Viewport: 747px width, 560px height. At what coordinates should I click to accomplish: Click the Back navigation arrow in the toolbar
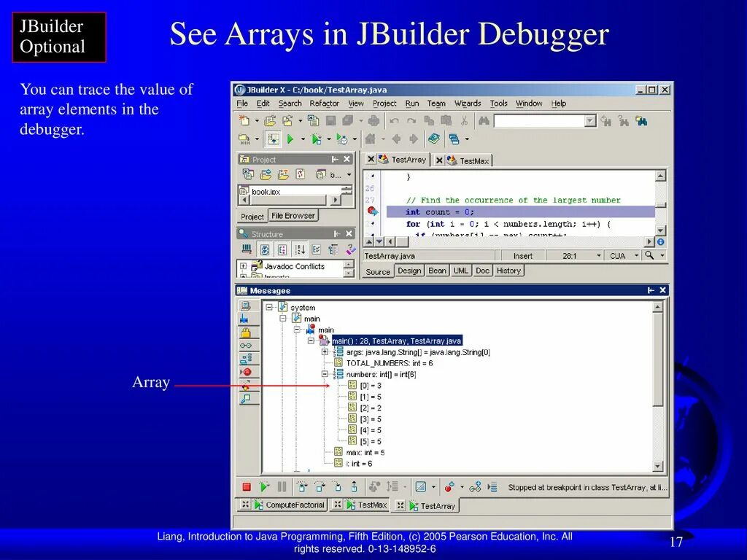click(x=396, y=139)
